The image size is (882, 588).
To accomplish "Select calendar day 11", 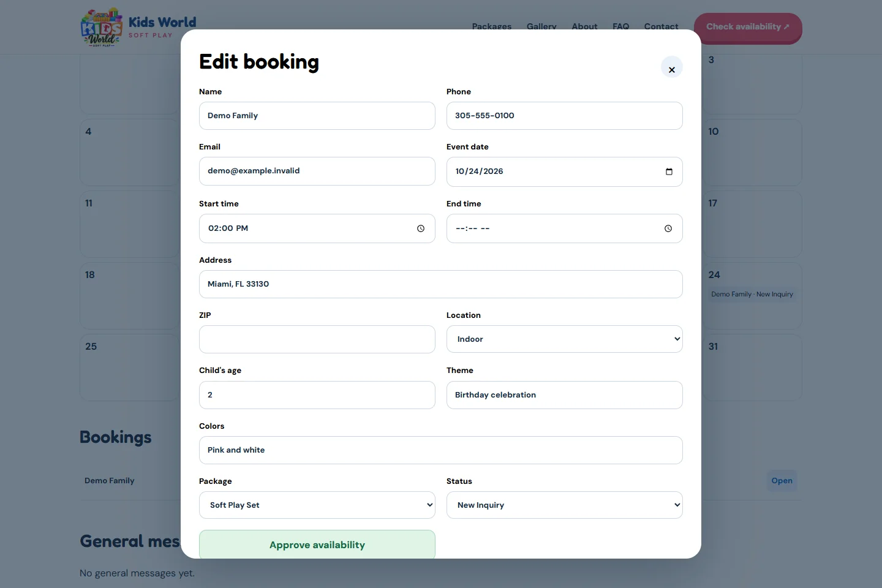I will tap(129, 224).
